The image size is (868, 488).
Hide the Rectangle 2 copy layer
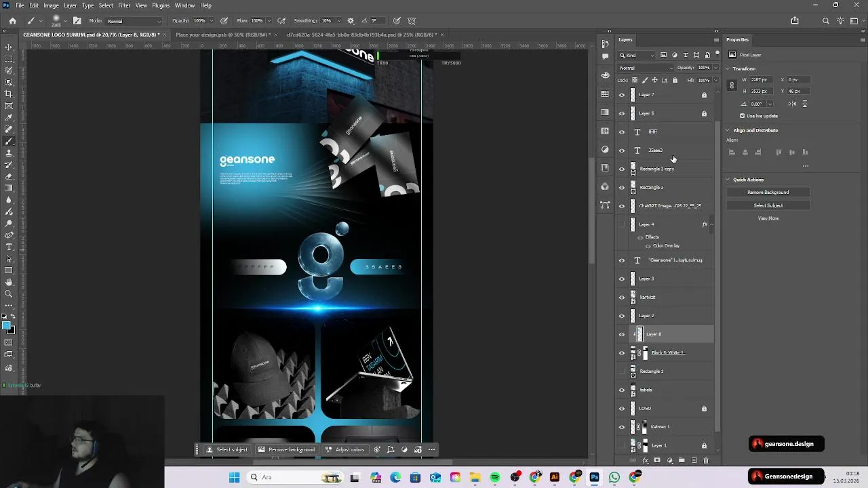coord(622,169)
